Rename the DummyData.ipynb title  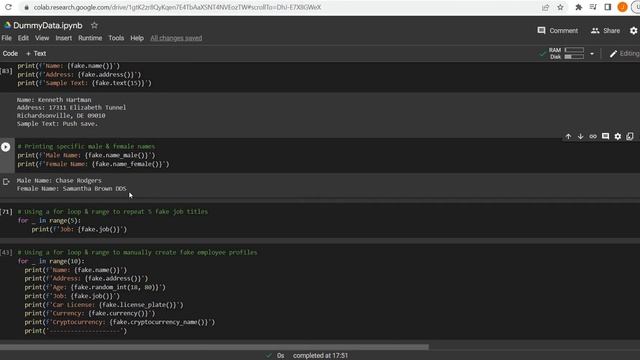click(x=48, y=25)
